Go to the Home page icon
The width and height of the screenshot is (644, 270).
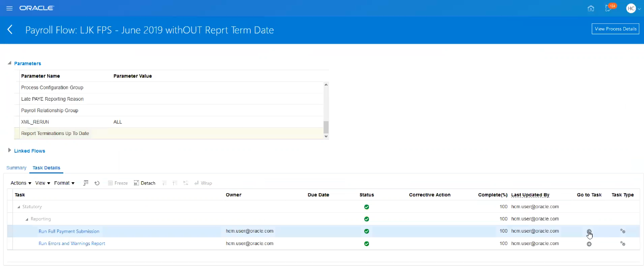591,8
